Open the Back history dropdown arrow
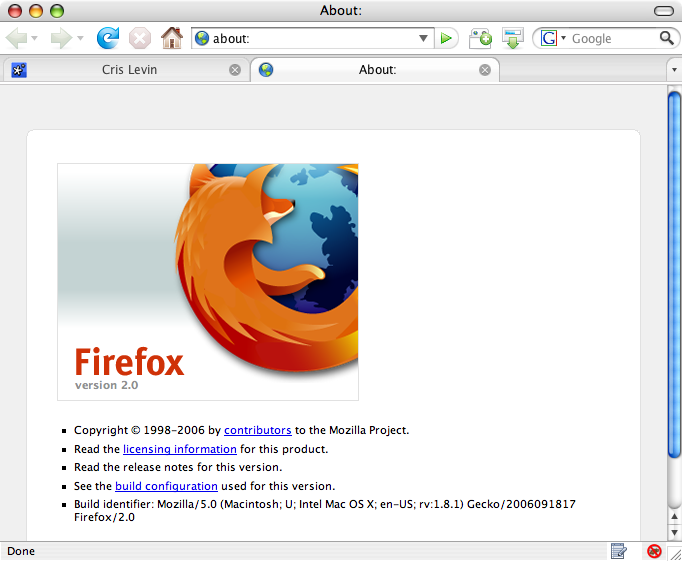Viewport: 682px width, 561px height. click(35, 38)
